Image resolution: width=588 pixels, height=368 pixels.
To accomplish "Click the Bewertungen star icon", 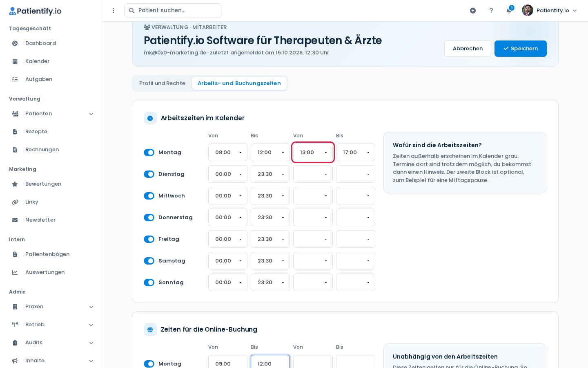I will pos(15,184).
